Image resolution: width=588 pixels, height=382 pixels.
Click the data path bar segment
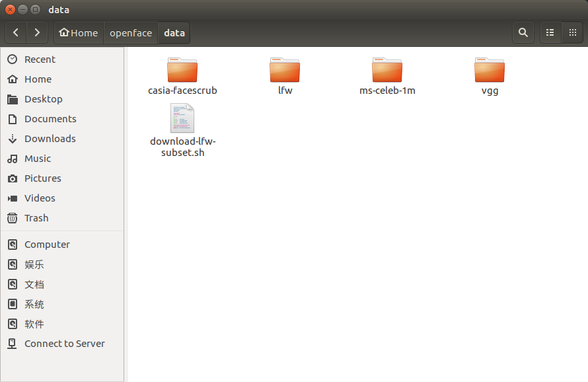[x=174, y=33]
